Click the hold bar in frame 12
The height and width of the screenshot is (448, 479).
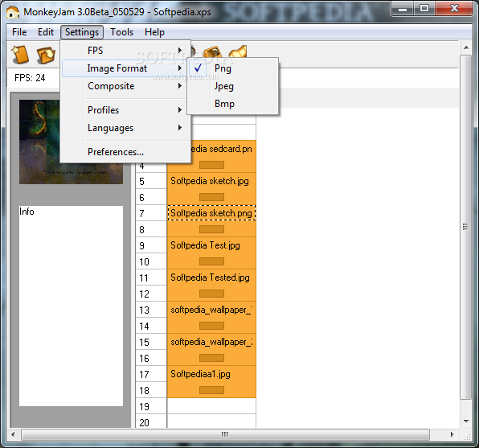pyautogui.click(x=211, y=294)
